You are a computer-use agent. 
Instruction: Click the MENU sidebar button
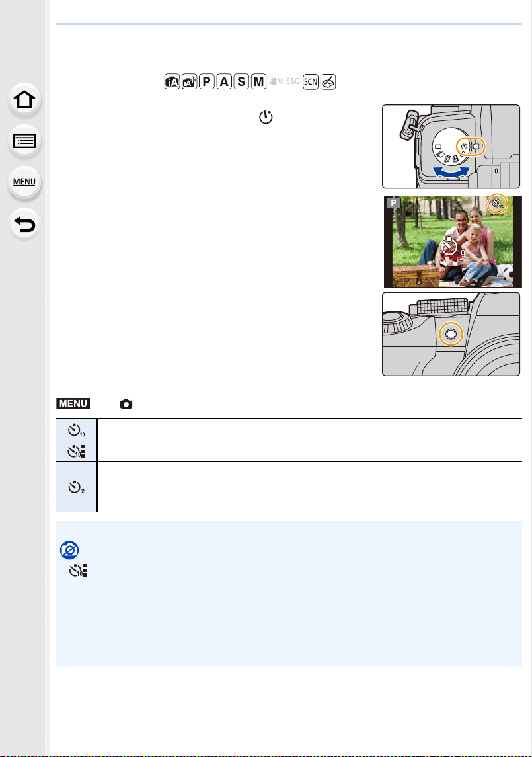coord(24,182)
